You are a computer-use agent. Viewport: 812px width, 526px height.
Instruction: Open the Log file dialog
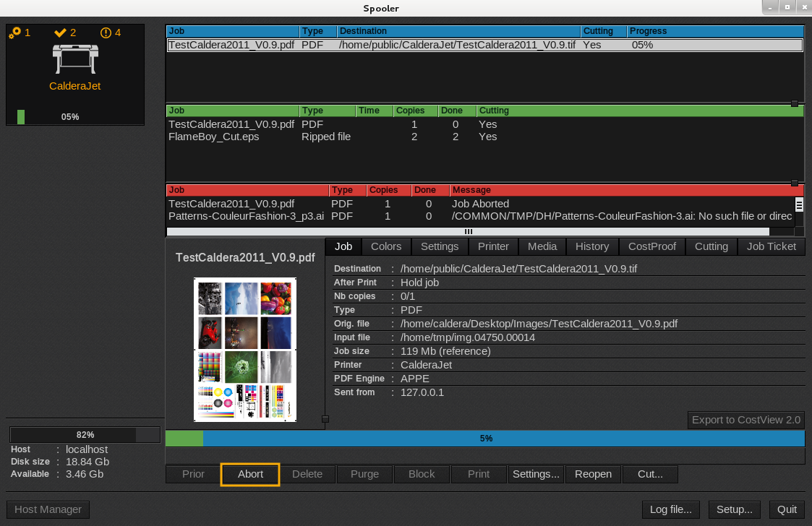tap(670, 509)
